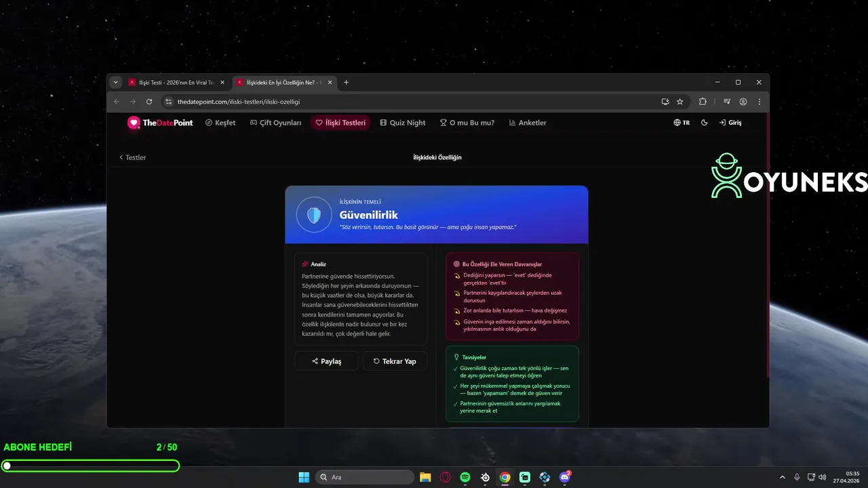The image size is (868, 488).
Task: Click the taskbar Ara search box
Action: [366, 477]
